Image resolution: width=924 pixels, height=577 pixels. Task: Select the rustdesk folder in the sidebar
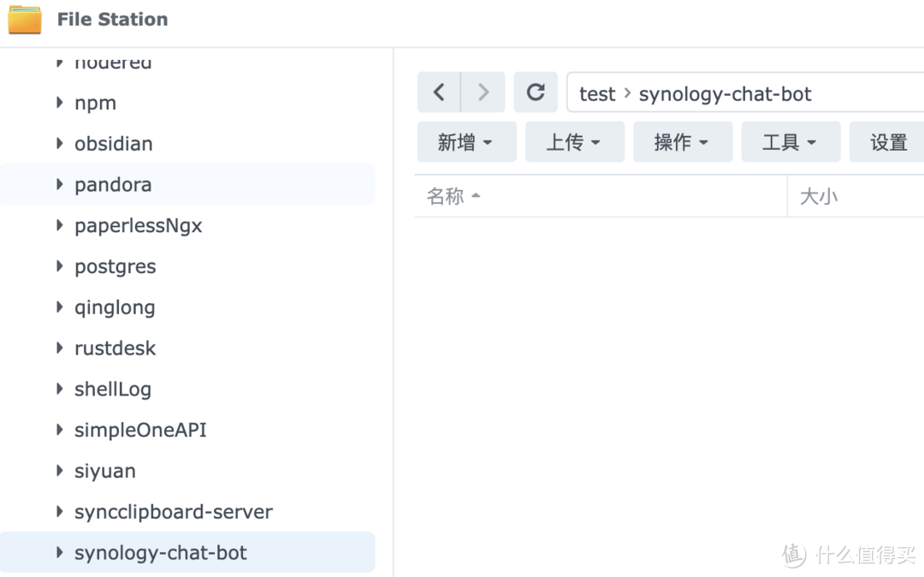[115, 348]
